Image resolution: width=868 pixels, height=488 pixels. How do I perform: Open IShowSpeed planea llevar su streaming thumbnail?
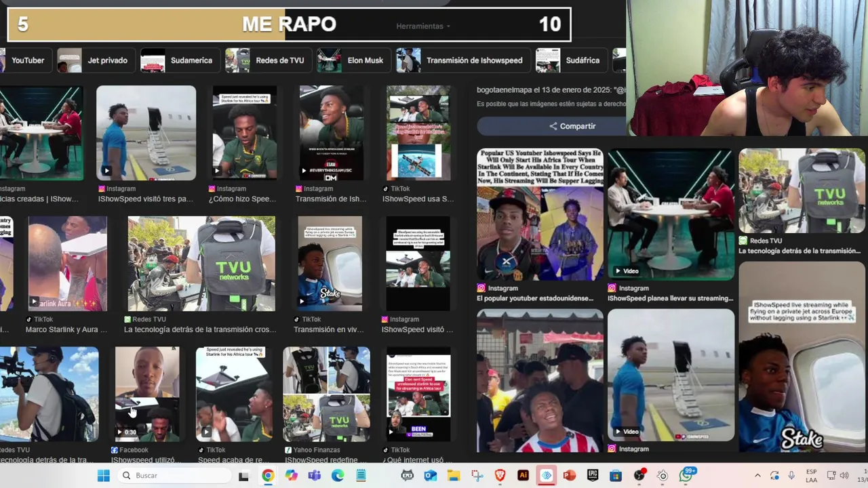click(x=671, y=214)
